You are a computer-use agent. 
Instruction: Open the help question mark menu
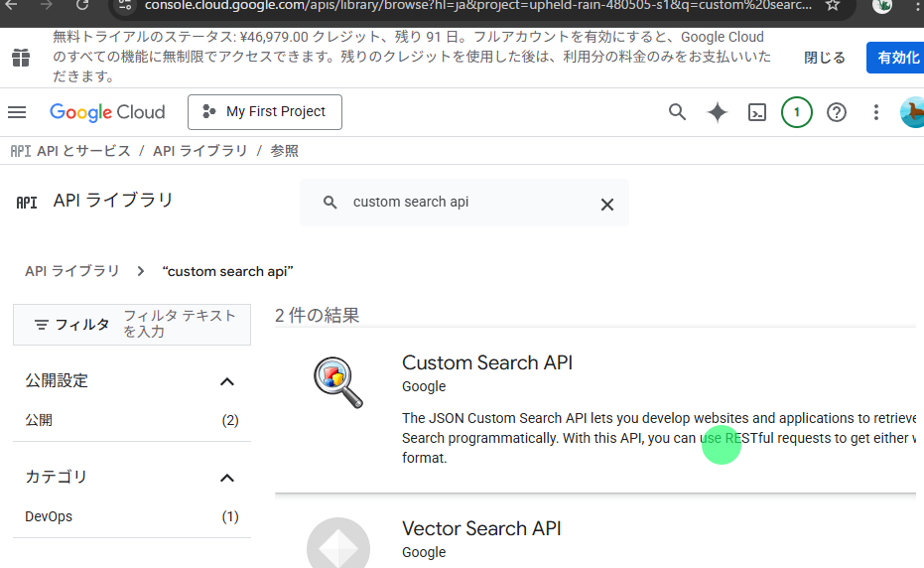click(x=837, y=112)
